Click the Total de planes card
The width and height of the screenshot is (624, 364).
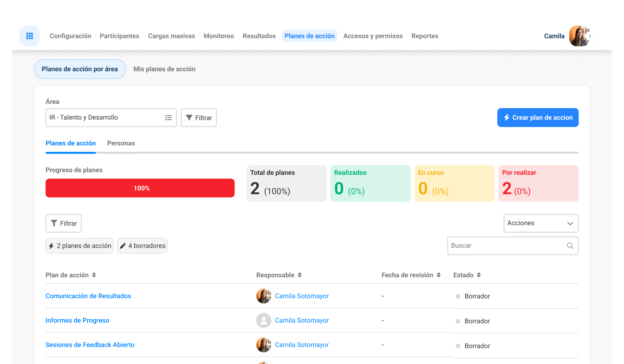286,183
